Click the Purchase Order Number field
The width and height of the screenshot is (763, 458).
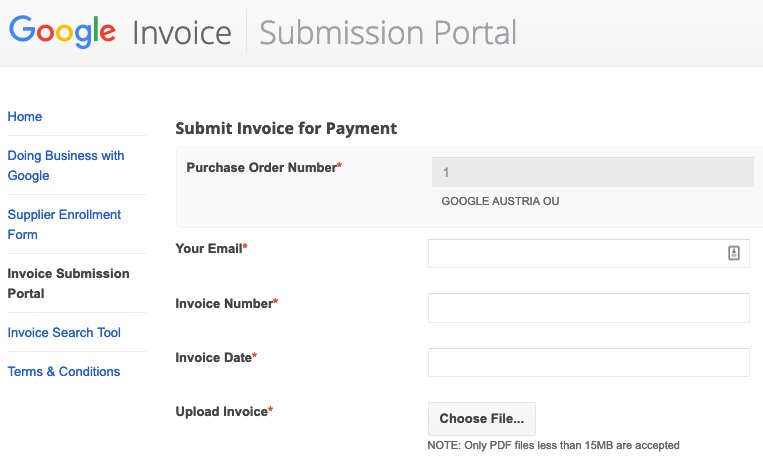coord(592,173)
